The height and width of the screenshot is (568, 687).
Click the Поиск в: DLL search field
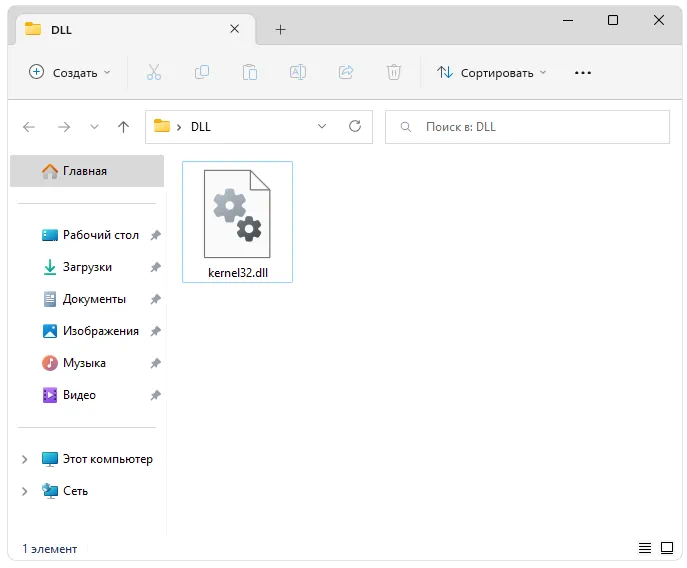[x=527, y=127]
